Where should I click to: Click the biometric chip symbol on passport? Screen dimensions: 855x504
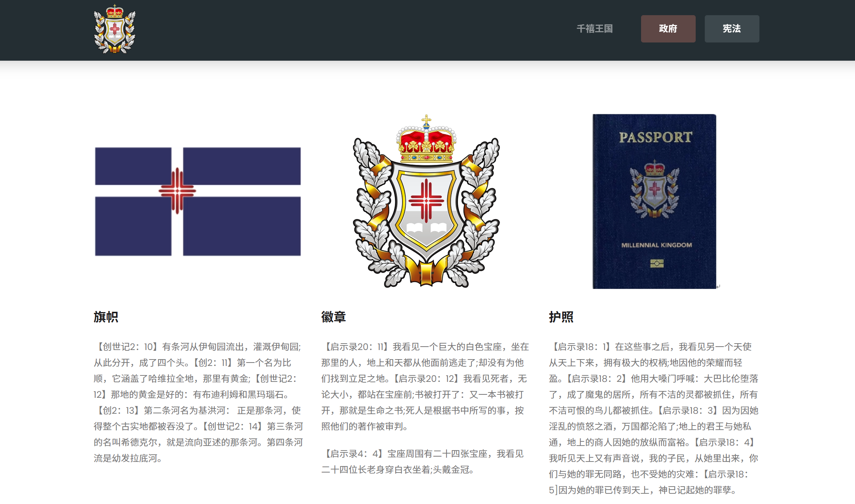click(x=657, y=263)
